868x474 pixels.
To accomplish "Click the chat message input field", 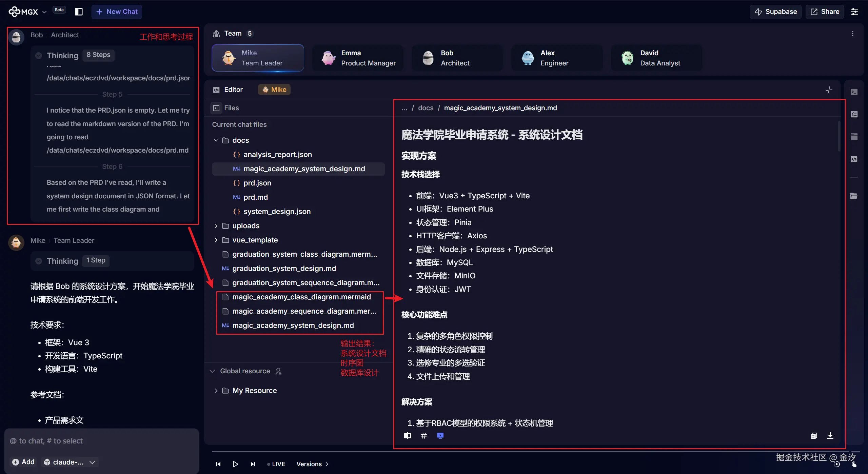I will (102, 441).
